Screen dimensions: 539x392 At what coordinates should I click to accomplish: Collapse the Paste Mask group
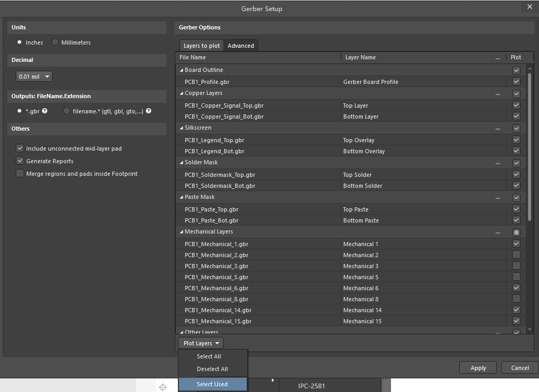(182, 197)
